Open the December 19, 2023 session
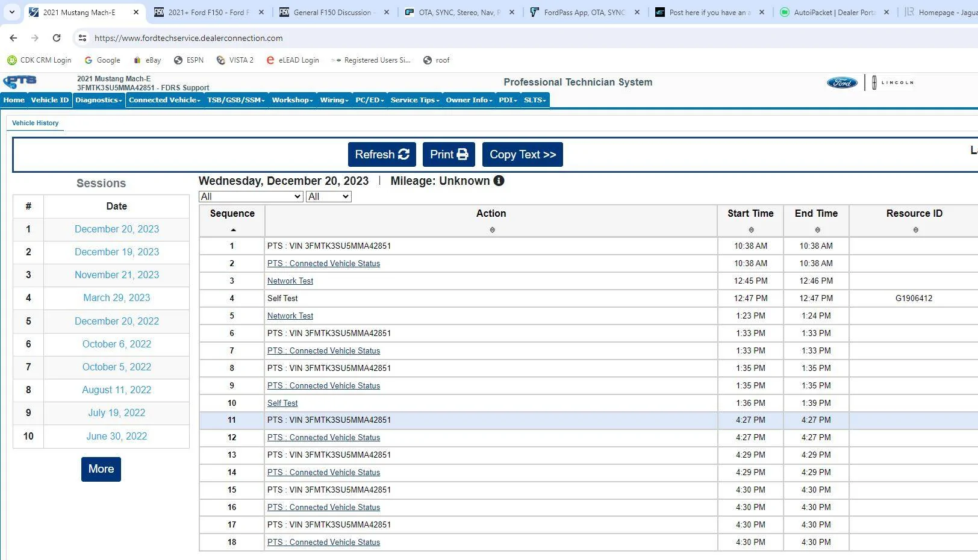The height and width of the screenshot is (560, 978). click(x=117, y=252)
